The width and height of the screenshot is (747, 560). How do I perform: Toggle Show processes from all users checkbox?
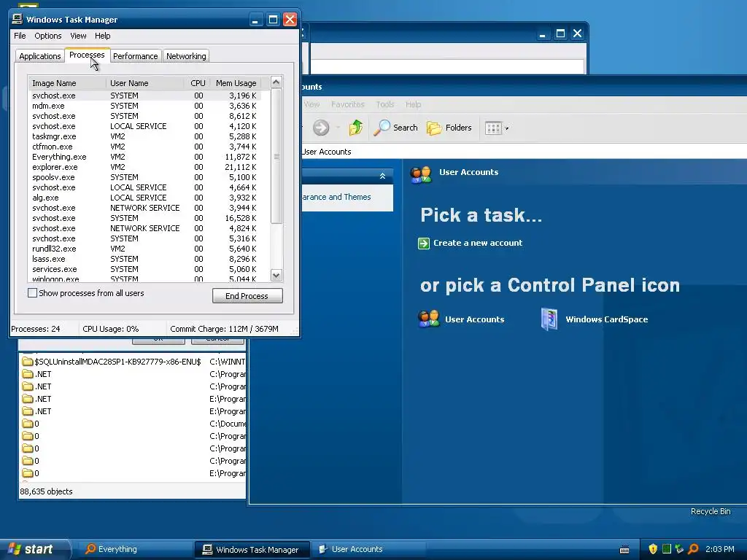(x=32, y=293)
